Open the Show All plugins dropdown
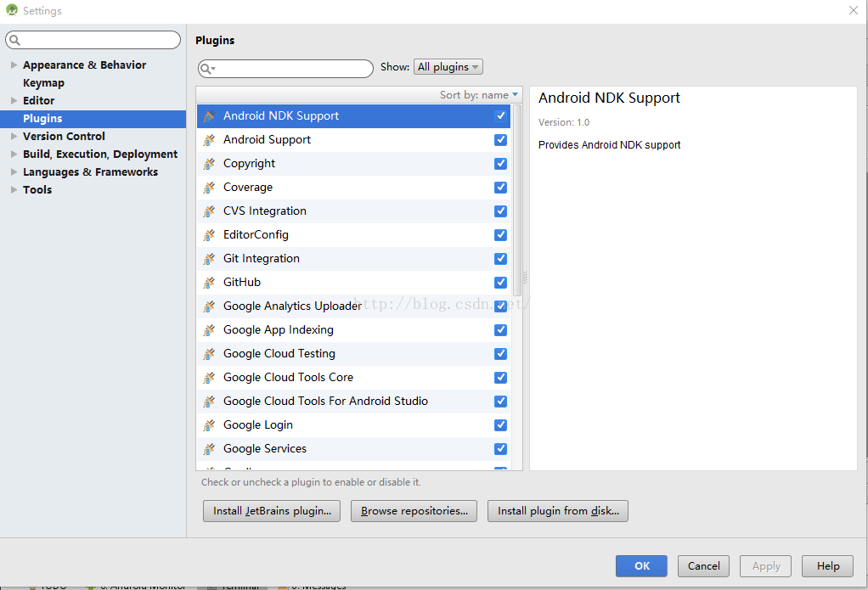This screenshot has width=868, height=590. pos(448,67)
